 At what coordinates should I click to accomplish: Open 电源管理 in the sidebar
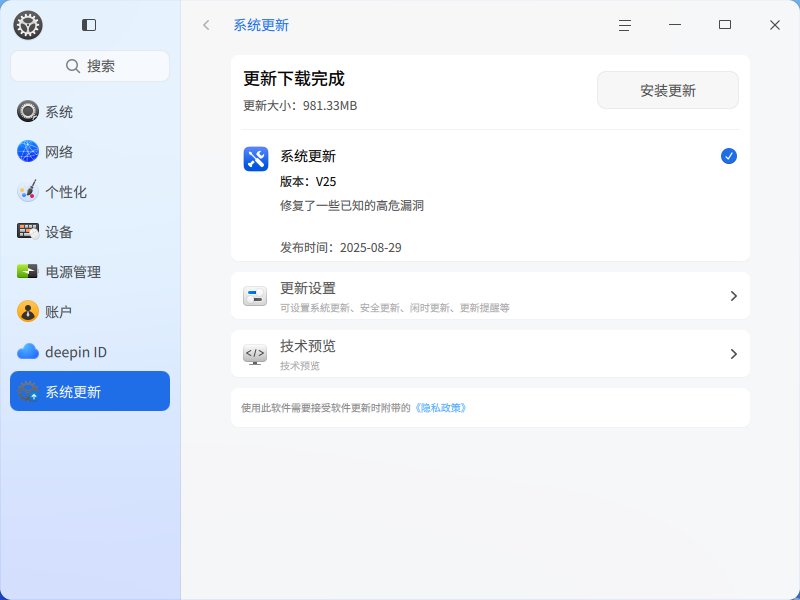(90, 271)
